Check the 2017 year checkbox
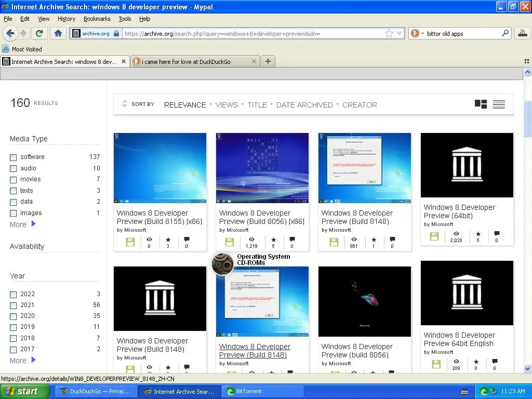 point(13,350)
